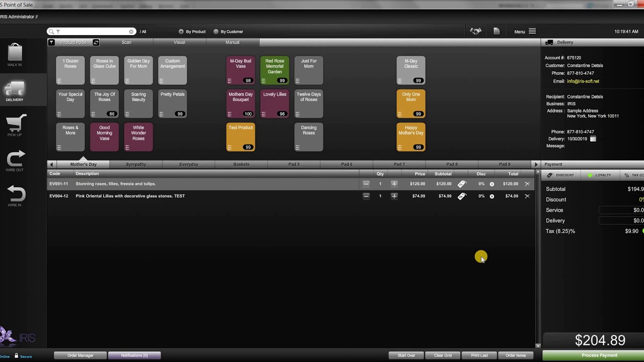The height and width of the screenshot is (362, 644).
Task: Open the Order Notes button
Action: pyautogui.click(x=516, y=355)
